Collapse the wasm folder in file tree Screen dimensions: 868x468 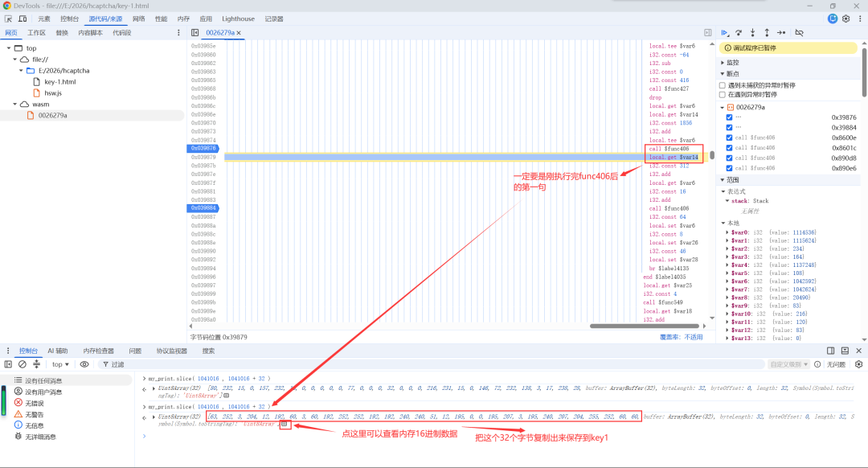15,104
